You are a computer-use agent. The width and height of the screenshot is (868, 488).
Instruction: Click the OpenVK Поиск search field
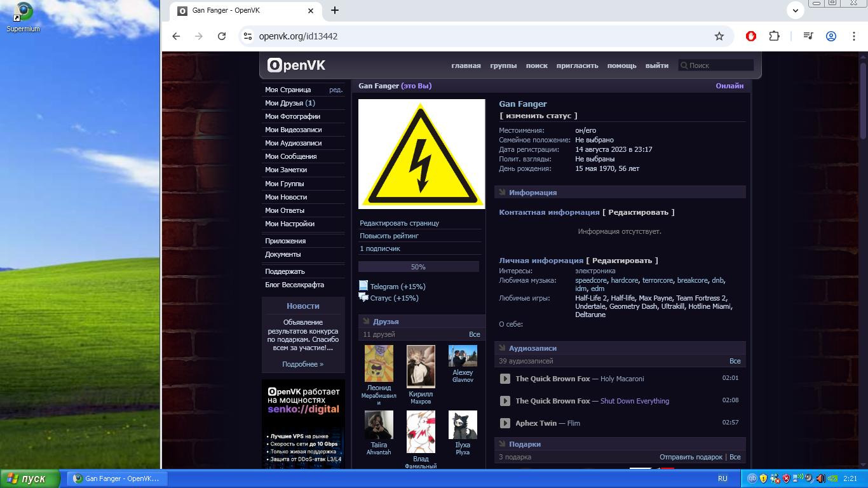click(x=716, y=65)
